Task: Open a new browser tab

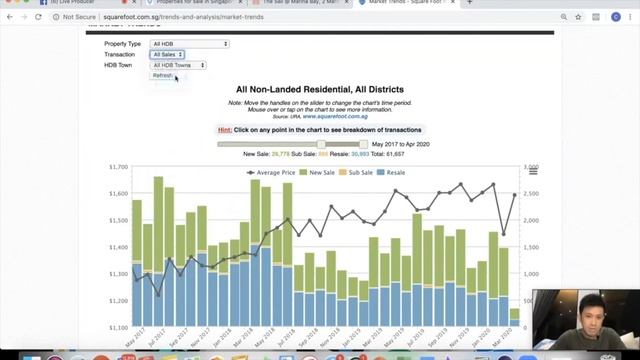Action: click(x=469, y=2)
